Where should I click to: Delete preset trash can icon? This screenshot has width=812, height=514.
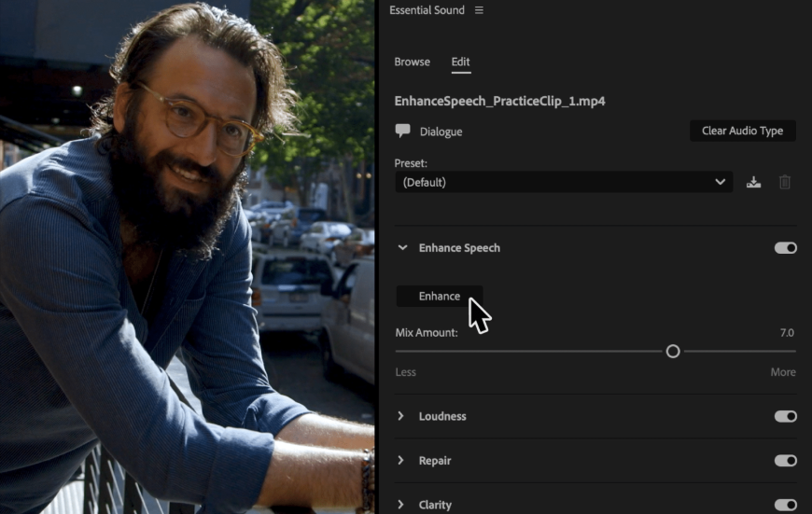coord(785,182)
